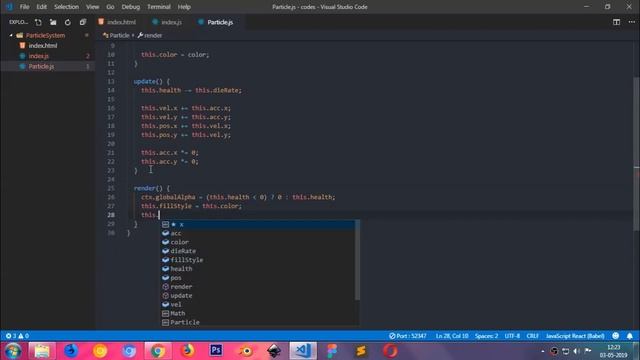Click the New File icon in Explorer
This screenshot has height=360, width=640.
[x=38, y=22]
